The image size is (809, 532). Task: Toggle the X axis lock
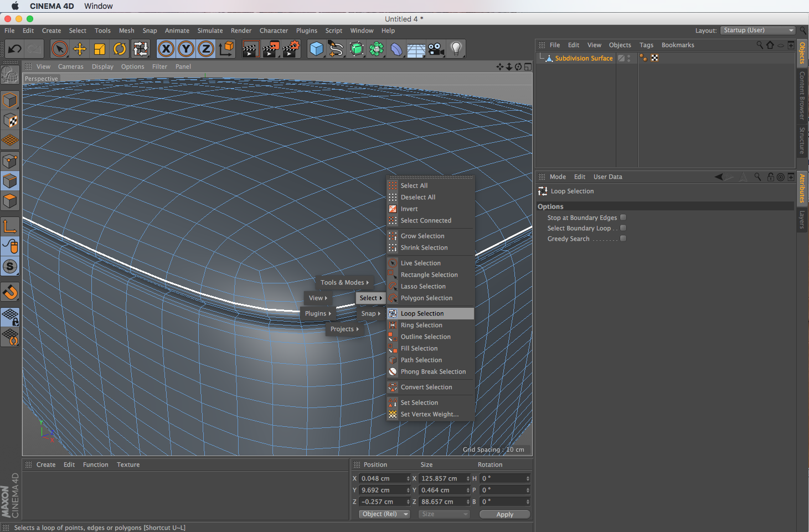(166, 49)
